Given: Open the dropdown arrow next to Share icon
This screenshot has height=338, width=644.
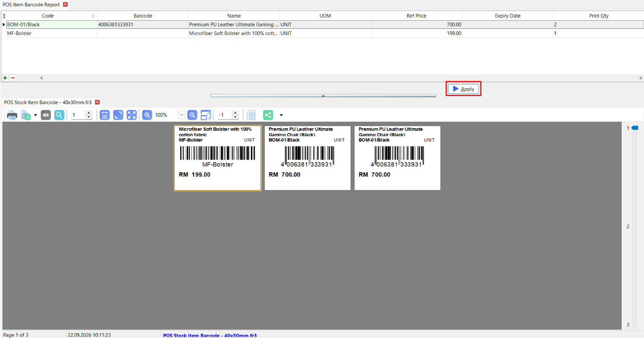Looking at the screenshot, I should pos(281,115).
